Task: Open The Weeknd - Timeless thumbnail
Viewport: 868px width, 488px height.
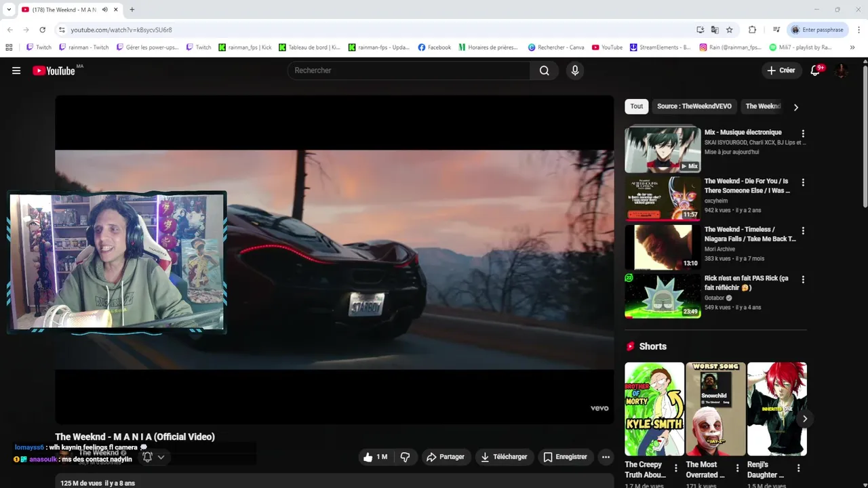Action: [663, 247]
